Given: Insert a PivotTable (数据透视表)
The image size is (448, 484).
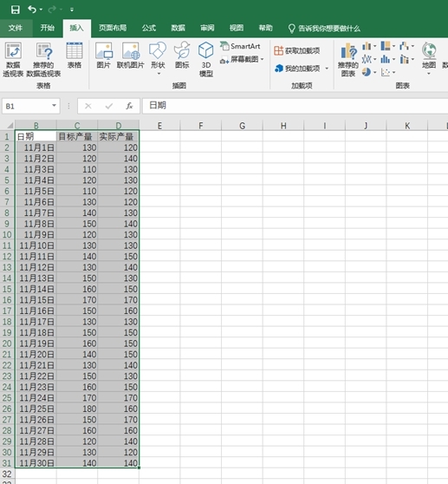Looking at the screenshot, I should [13, 60].
